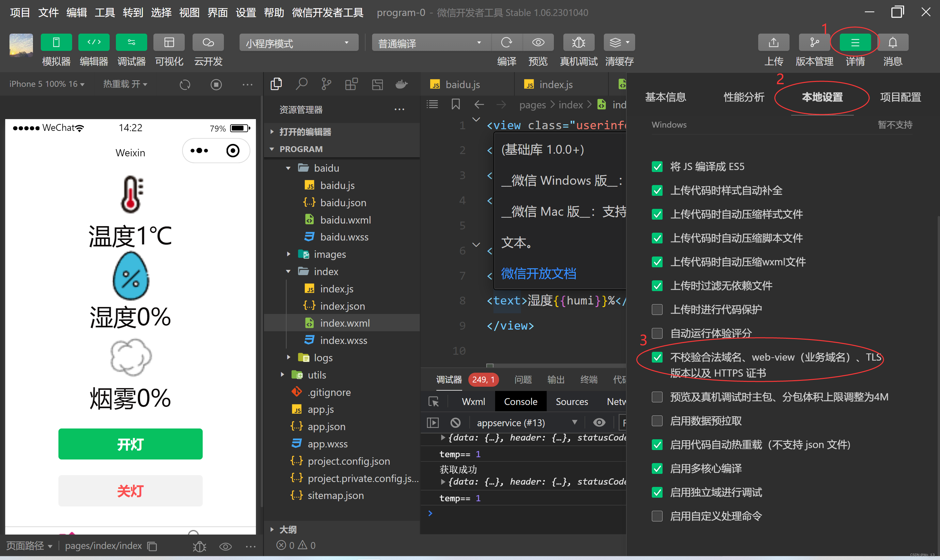This screenshot has width=940, height=560.
Task: Open the version management (版本管理) icon
Action: click(x=814, y=42)
